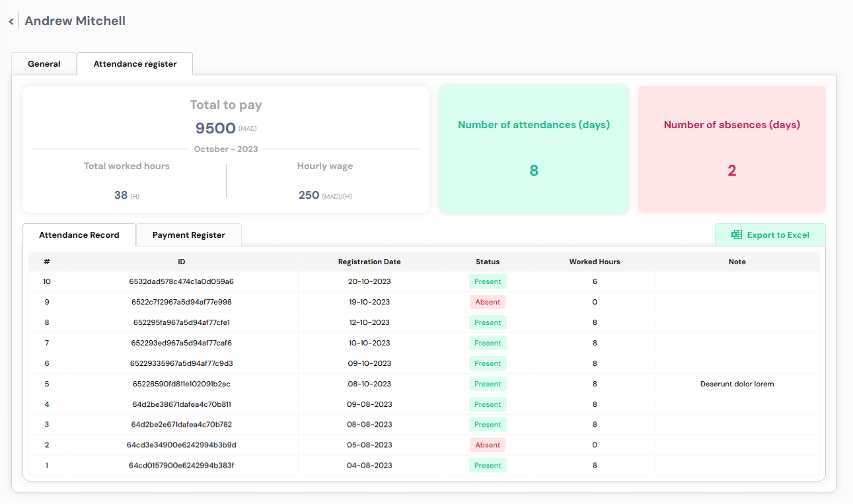This screenshot has height=504, width=853.
Task: Click the 38 total worked hours value
Action: tap(121, 196)
